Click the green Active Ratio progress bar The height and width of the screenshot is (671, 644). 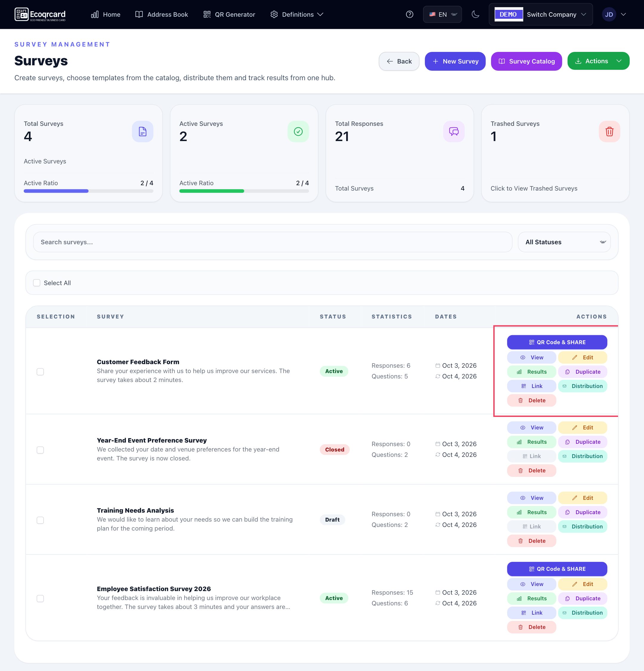(x=244, y=191)
